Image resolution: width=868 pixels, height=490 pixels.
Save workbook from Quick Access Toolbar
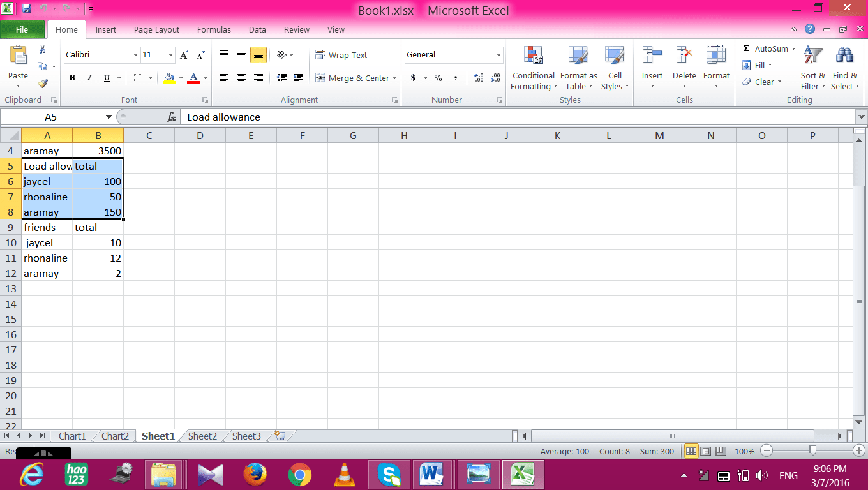point(27,9)
